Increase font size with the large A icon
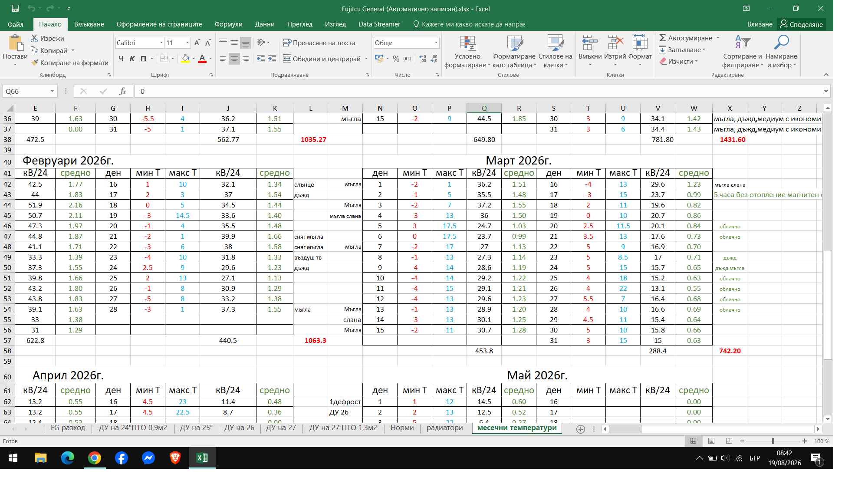Image resolution: width=868 pixels, height=500 pixels. pos(197,43)
